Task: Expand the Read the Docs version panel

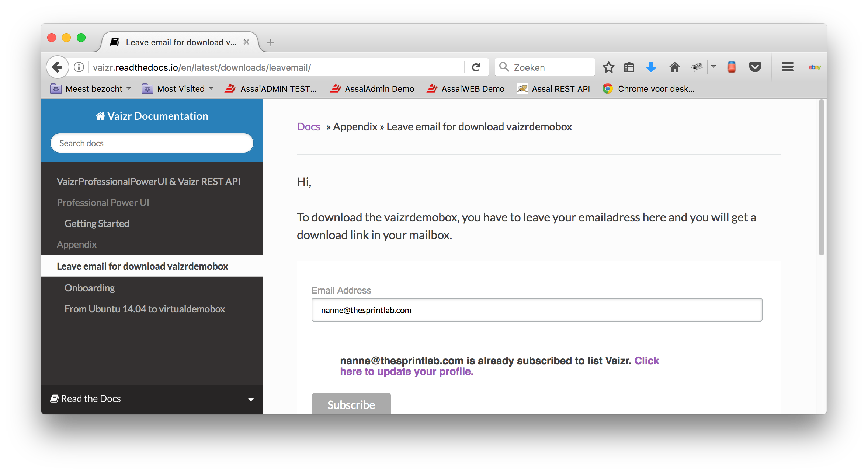Action: pyautogui.click(x=152, y=399)
